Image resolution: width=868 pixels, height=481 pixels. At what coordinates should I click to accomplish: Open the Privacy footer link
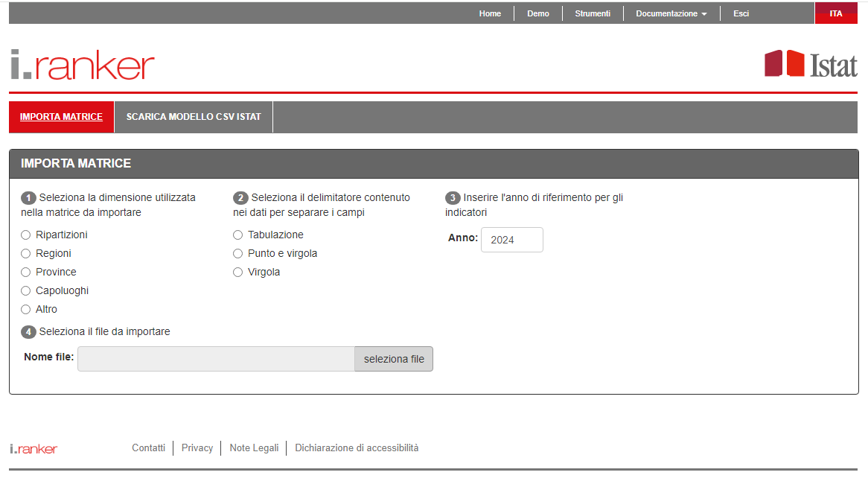[x=197, y=447]
